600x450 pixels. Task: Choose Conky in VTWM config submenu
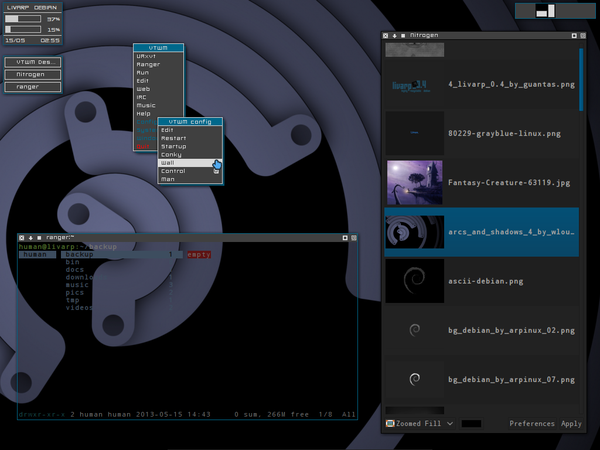190,155
